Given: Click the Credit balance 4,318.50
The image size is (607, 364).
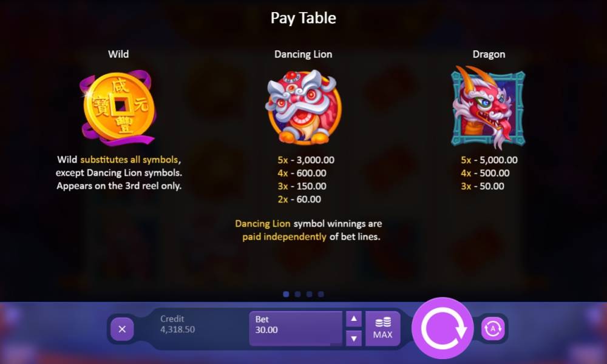Looking at the screenshot, I should [x=178, y=329].
